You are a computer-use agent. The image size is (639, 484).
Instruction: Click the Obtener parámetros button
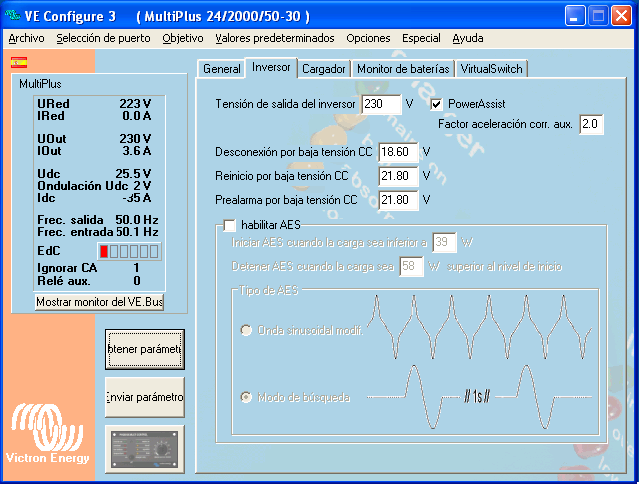click(x=145, y=349)
